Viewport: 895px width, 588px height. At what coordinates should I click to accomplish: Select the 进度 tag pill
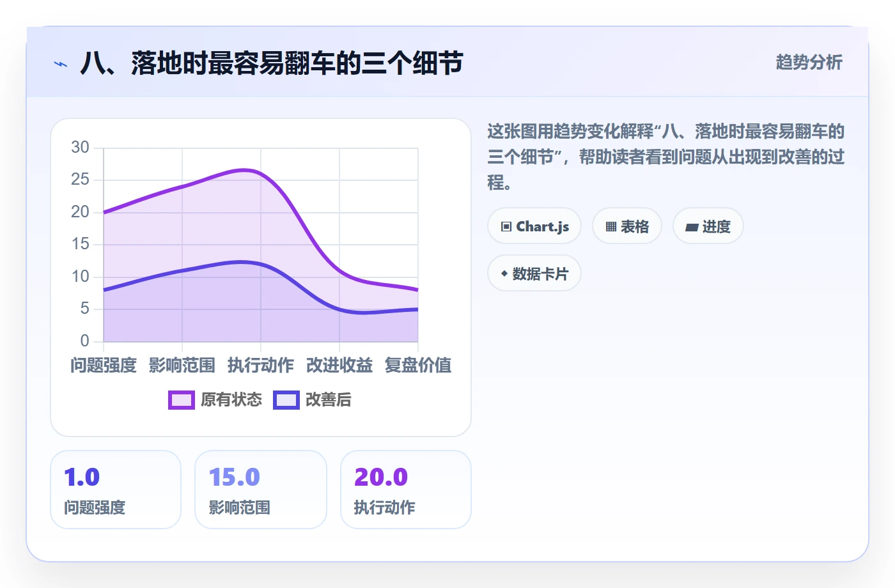click(708, 226)
